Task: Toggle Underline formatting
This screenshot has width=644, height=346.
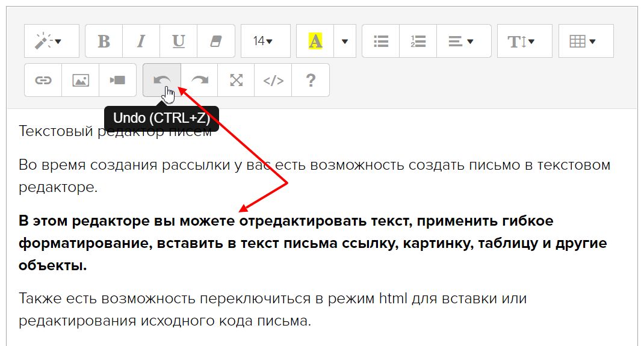Action: (x=179, y=41)
